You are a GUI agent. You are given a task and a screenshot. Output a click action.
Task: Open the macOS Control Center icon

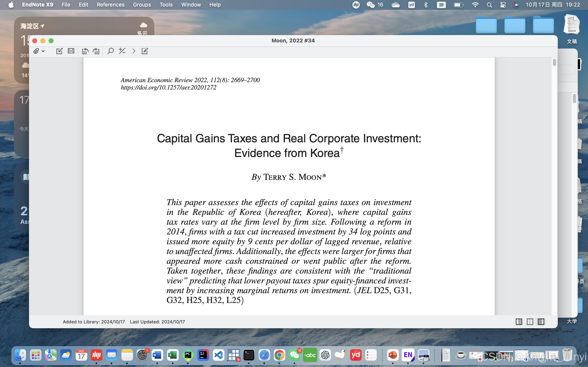pyautogui.click(x=503, y=5)
